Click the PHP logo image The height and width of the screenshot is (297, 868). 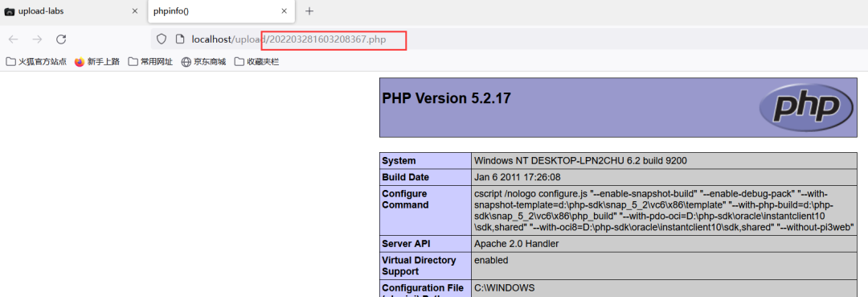806,107
